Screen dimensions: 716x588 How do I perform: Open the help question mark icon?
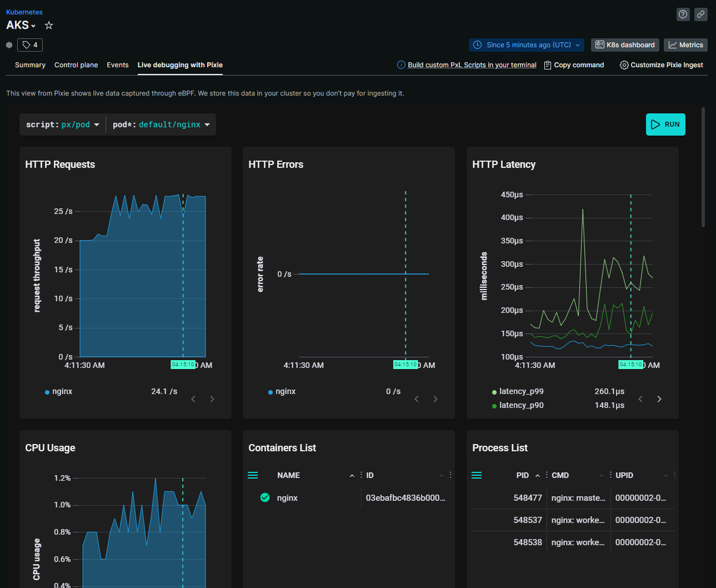pyautogui.click(x=683, y=14)
